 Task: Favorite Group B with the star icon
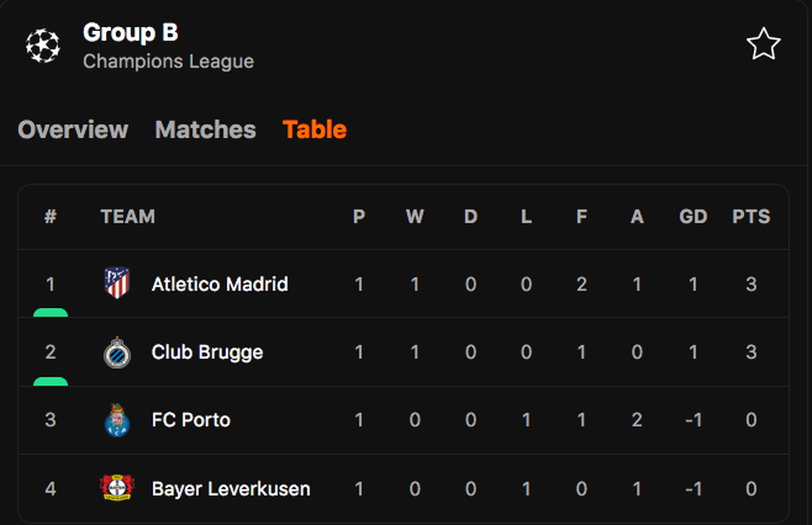763,45
